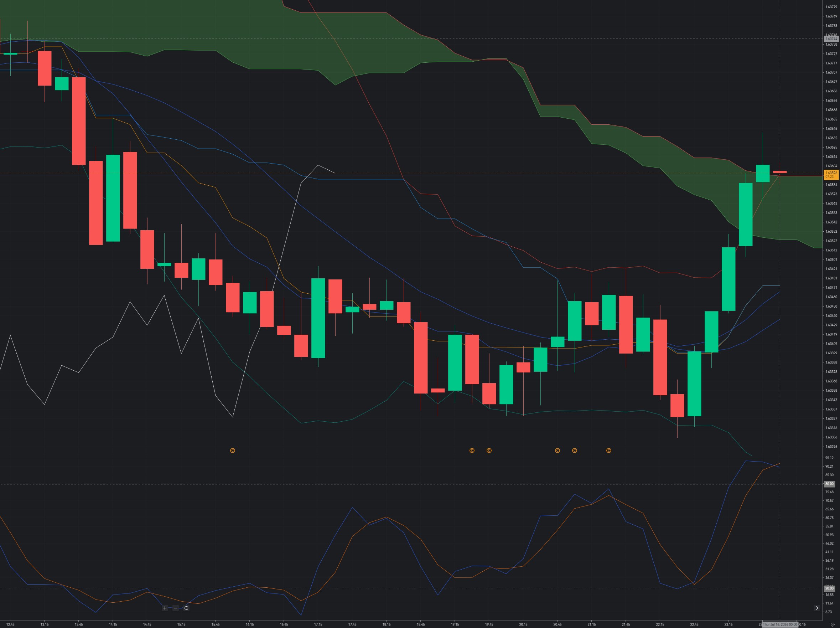Click the 1.63296 price axis label
The height and width of the screenshot is (628, 840).
(x=831, y=447)
